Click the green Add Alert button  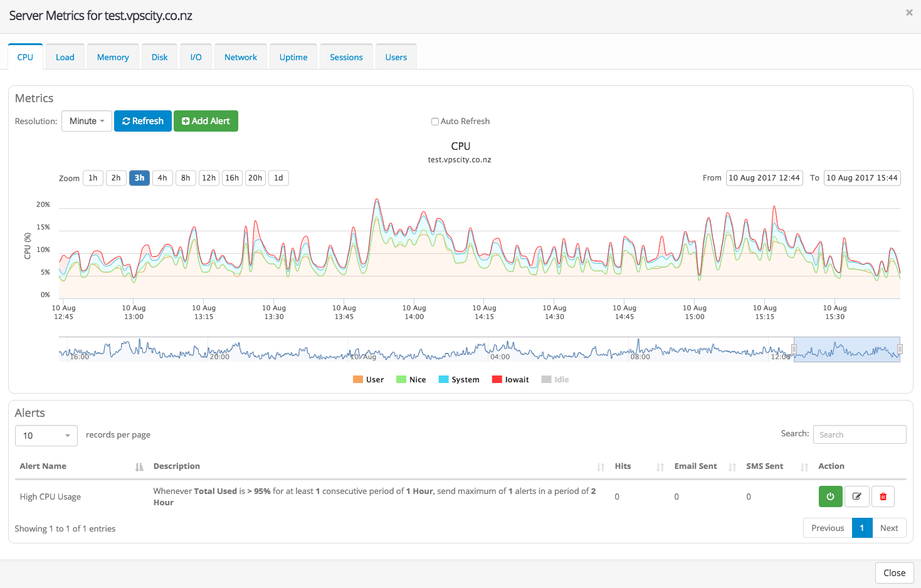pyautogui.click(x=206, y=121)
